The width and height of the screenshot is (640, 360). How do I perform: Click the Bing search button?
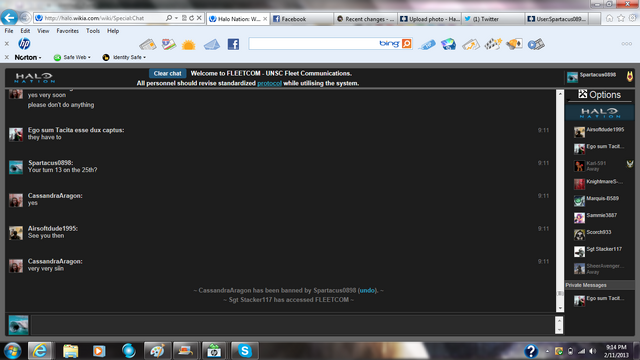(407, 43)
